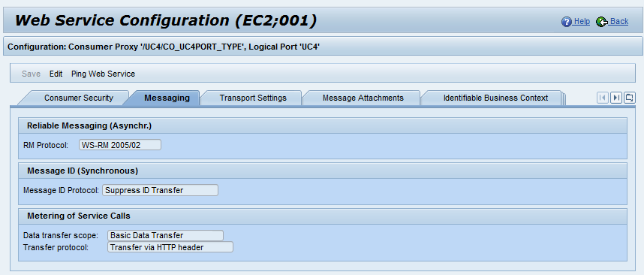Open Message ID Protocol Suppress ID Transfer field

point(160,190)
